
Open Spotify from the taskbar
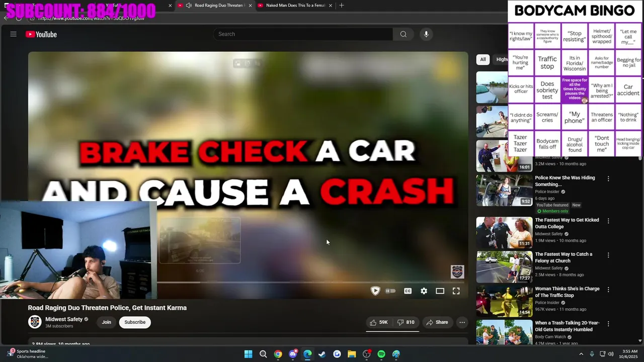(x=381, y=354)
